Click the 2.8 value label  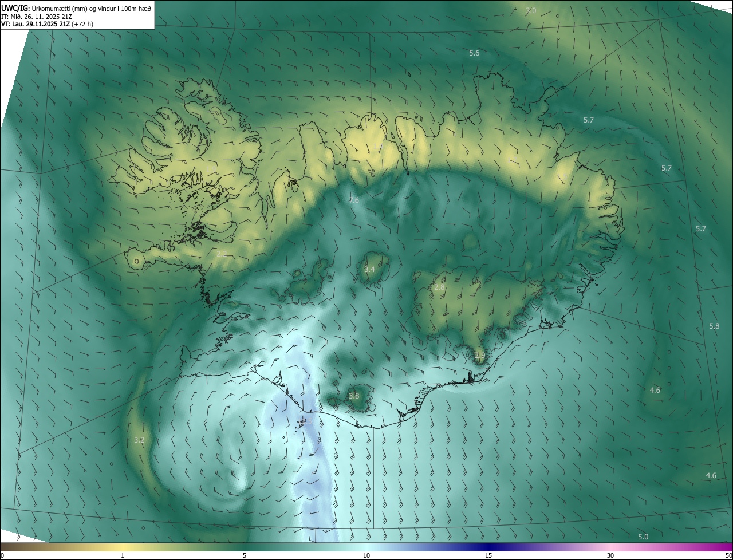click(439, 287)
